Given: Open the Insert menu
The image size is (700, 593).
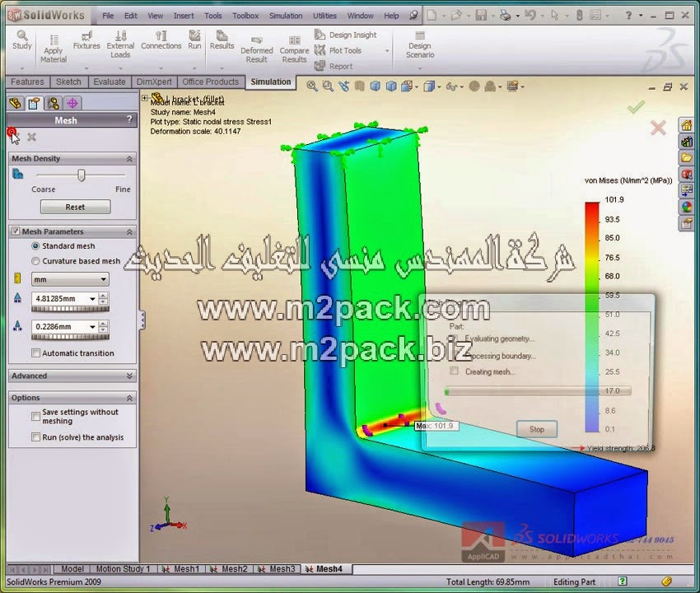Looking at the screenshot, I should point(184,16).
